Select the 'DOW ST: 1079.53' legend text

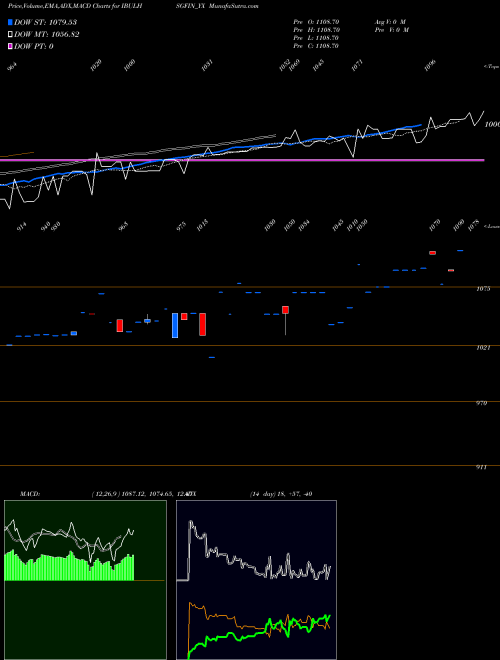click(45, 22)
